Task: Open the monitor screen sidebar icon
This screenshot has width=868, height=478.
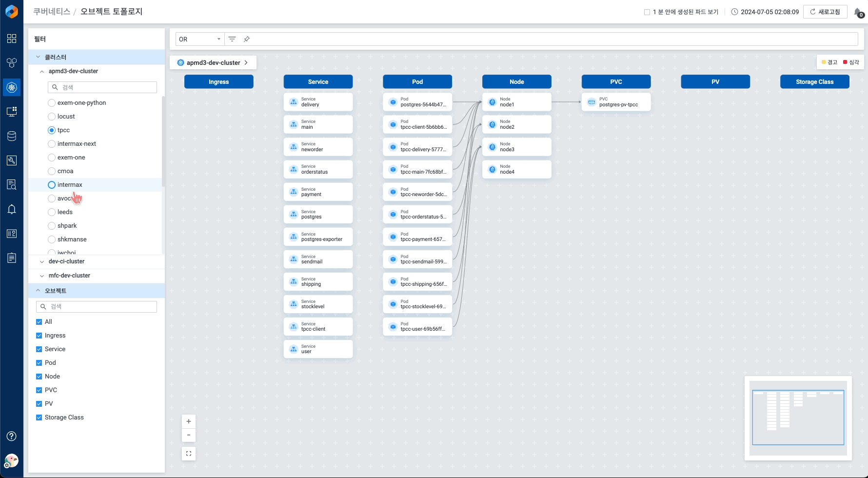Action: [12, 112]
